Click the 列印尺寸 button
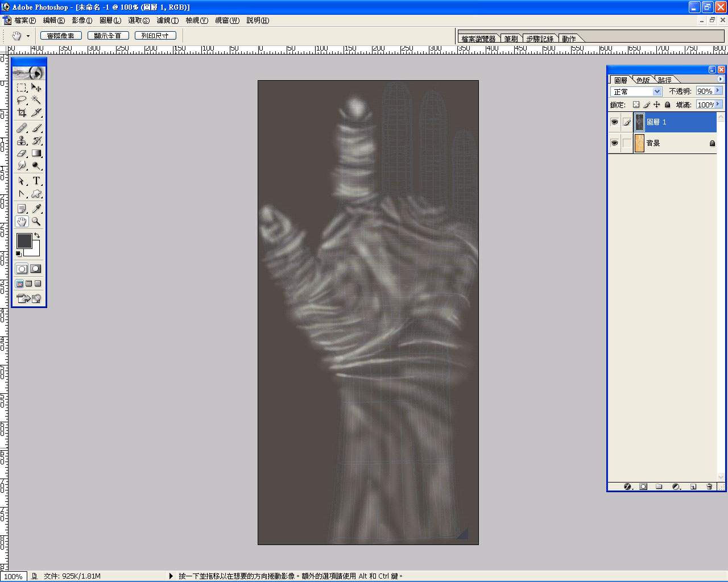This screenshot has width=728, height=582. (x=155, y=35)
